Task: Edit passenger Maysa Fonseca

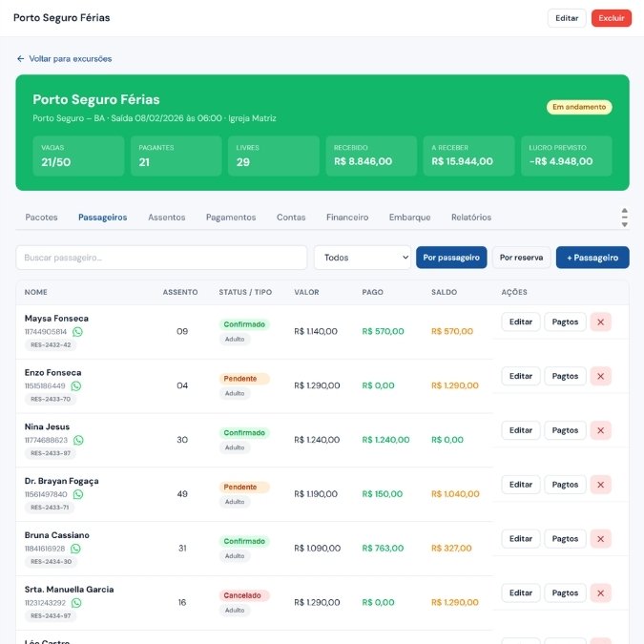Action: 521,322
